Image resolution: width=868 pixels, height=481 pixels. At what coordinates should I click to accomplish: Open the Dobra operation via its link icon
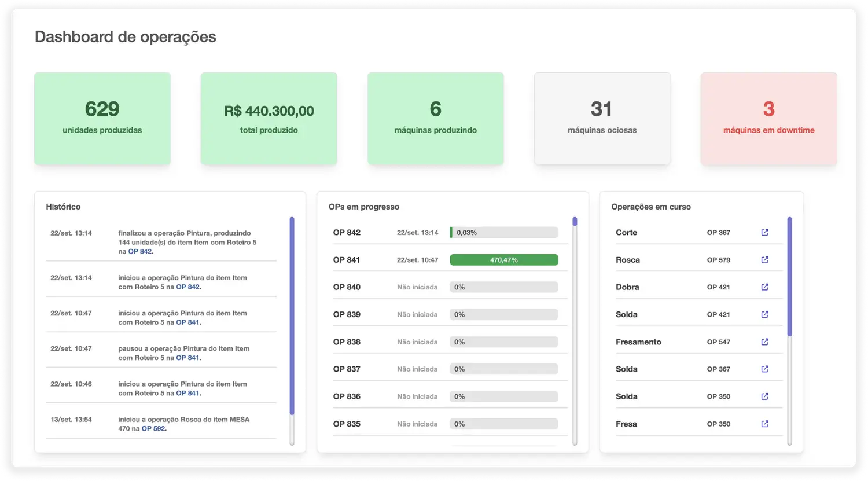[764, 287]
